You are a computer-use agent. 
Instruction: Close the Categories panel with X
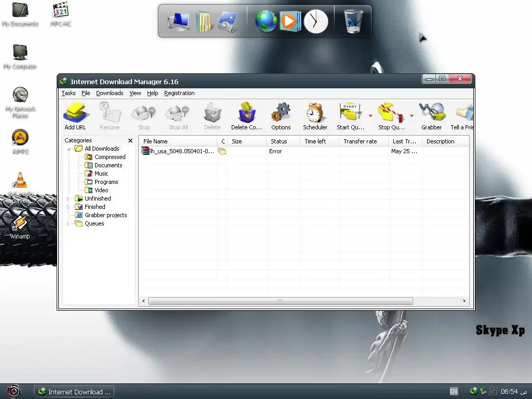point(130,140)
